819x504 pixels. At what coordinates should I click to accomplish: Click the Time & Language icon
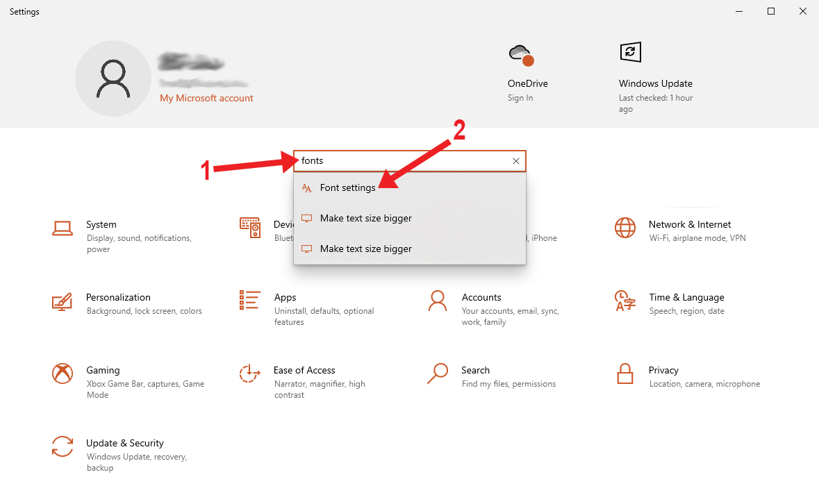pyautogui.click(x=624, y=301)
